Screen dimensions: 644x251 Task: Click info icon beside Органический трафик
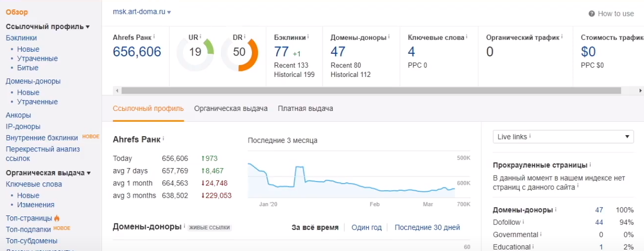point(562,37)
